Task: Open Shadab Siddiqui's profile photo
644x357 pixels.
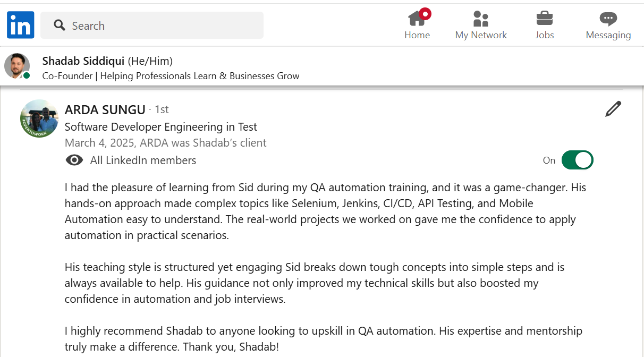Action: pyautogui.click(x=16, y=65)
